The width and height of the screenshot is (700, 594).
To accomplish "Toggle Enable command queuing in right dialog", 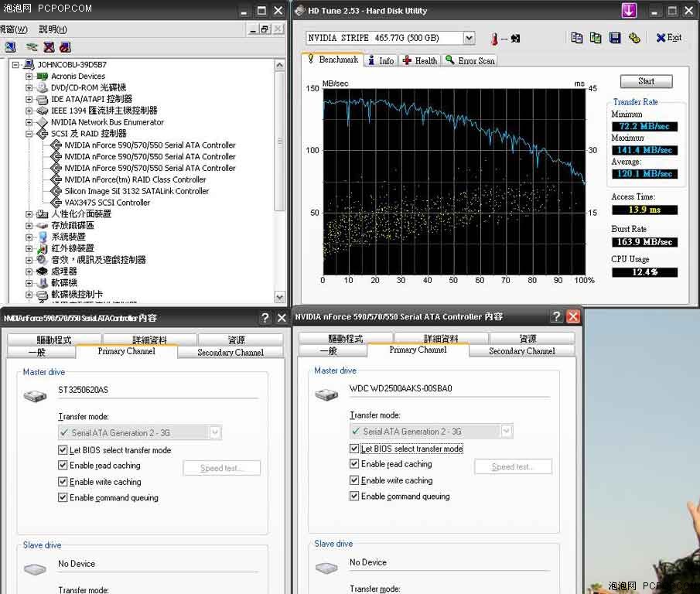I will click(x=354, y=496).
